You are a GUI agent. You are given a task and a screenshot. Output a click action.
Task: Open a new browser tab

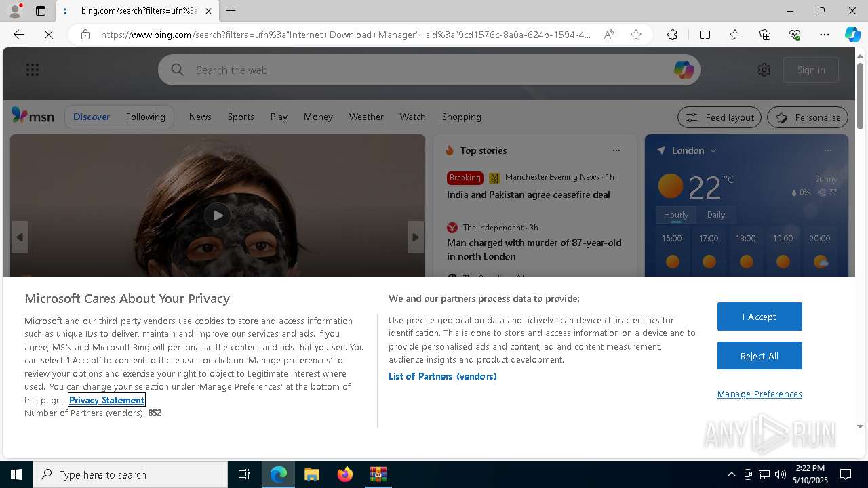[231, 11]
